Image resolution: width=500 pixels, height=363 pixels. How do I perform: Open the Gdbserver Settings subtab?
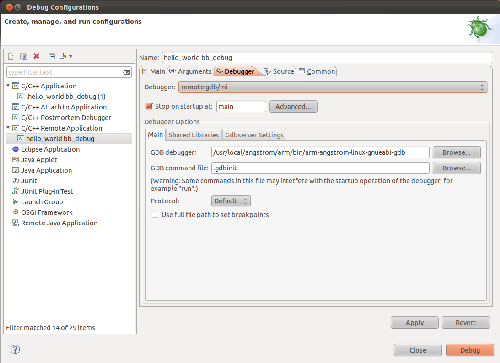254,135
